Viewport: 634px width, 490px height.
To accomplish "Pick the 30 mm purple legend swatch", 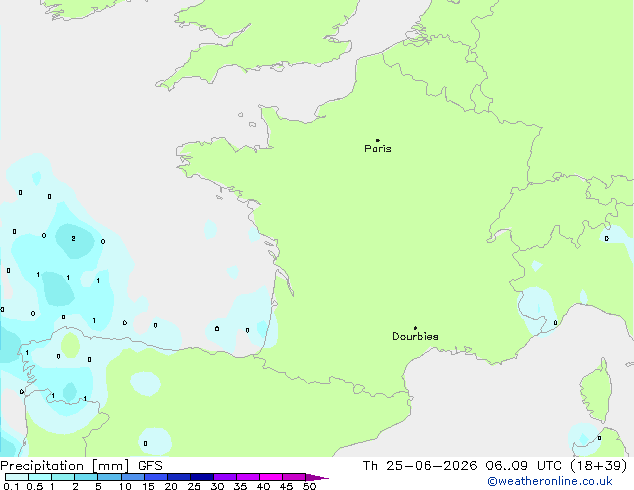I will pos(224,477).
